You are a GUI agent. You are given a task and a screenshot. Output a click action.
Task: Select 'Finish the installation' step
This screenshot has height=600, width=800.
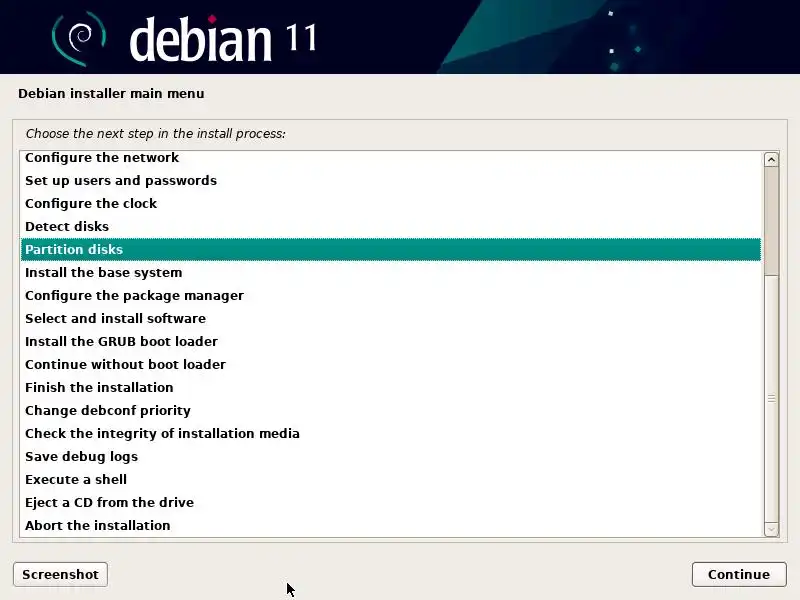(x=391, y=387)
